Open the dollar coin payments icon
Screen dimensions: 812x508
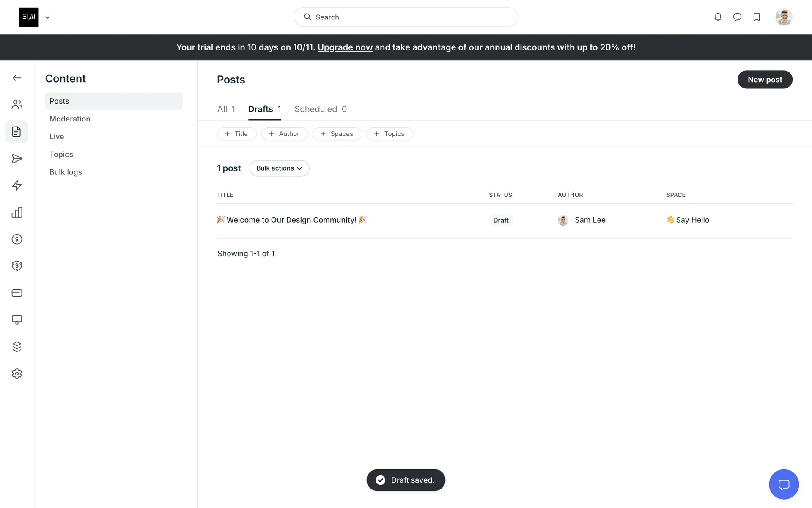(17, 239)
